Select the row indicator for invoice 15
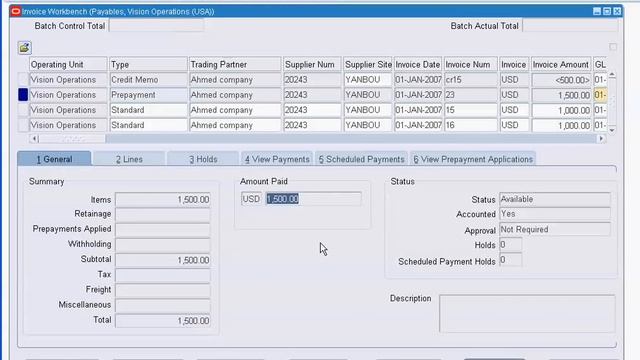Viewport: 640px width, 360px height. tap(23, 110)
